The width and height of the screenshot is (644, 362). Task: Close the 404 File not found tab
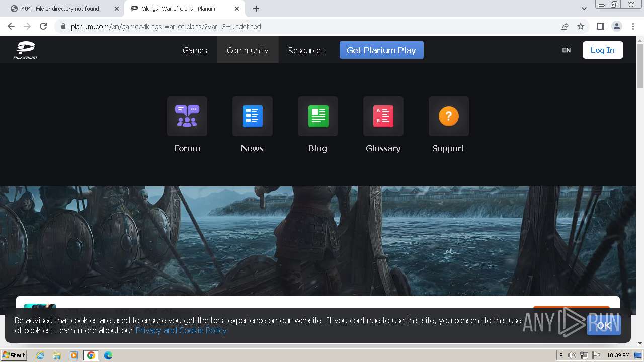[x=117, y=9]
